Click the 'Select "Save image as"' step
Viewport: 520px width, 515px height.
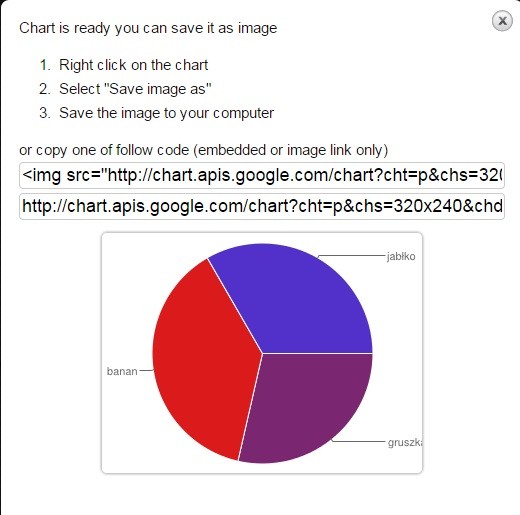coord(135,89)
